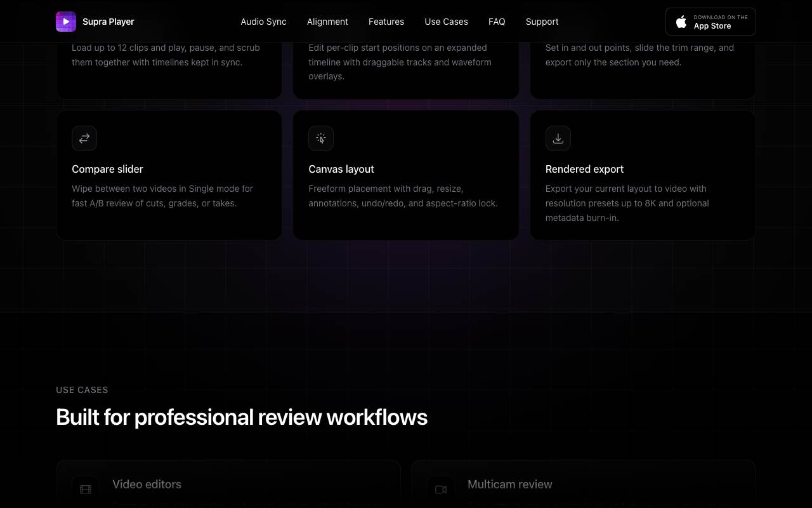Image resolution: width=812 pixels, height=508 pixels.
Task: Visit the Support page link
Action: [542, 22]
